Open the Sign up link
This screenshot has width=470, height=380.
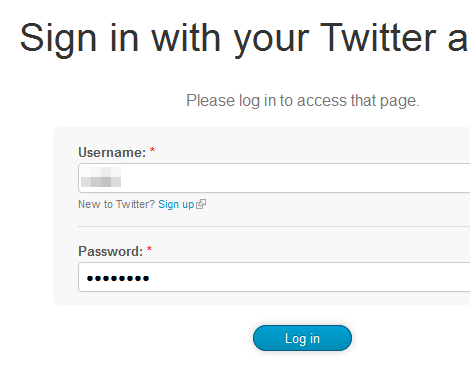coord(176,204)
